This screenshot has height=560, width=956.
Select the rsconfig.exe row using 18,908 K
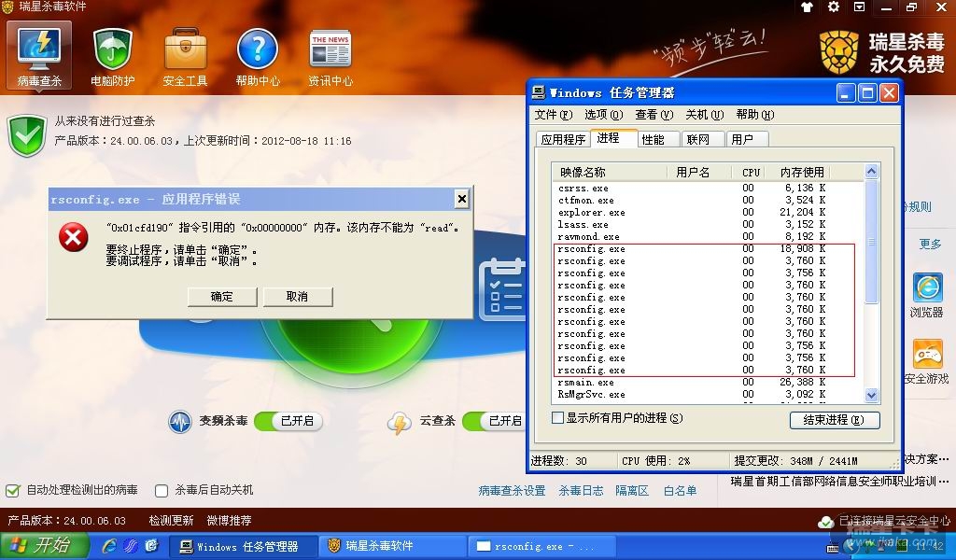coord(708,249)
